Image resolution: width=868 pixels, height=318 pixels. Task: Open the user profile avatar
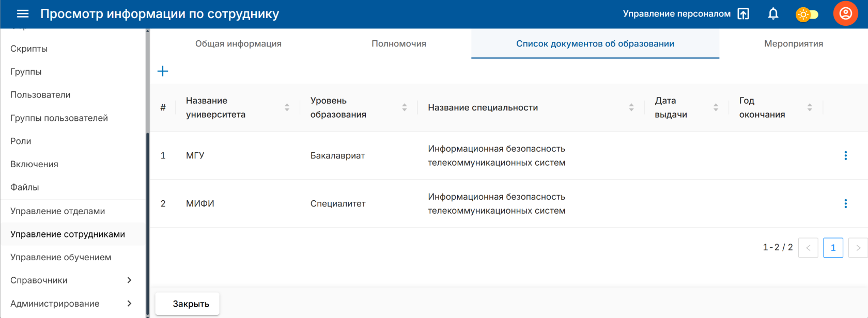(845, 14)
